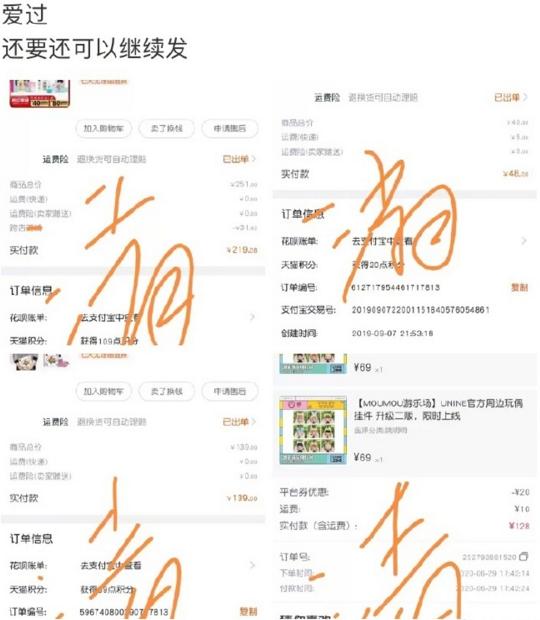This screenshot has width=540, height=620.
Task: Tap 加入购物车 in the ¥139 order
Action: 103,391
